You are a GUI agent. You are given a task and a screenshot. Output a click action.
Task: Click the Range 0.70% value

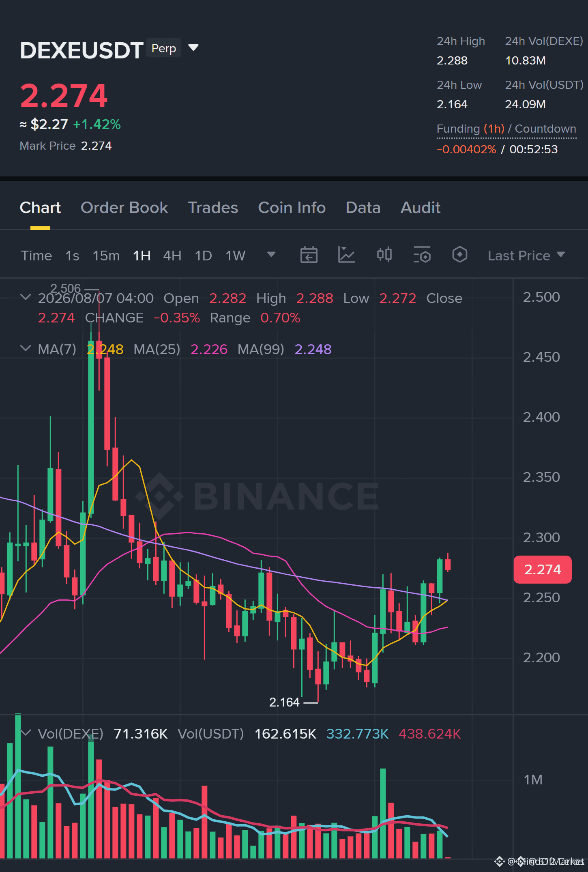tap(281, 318)
